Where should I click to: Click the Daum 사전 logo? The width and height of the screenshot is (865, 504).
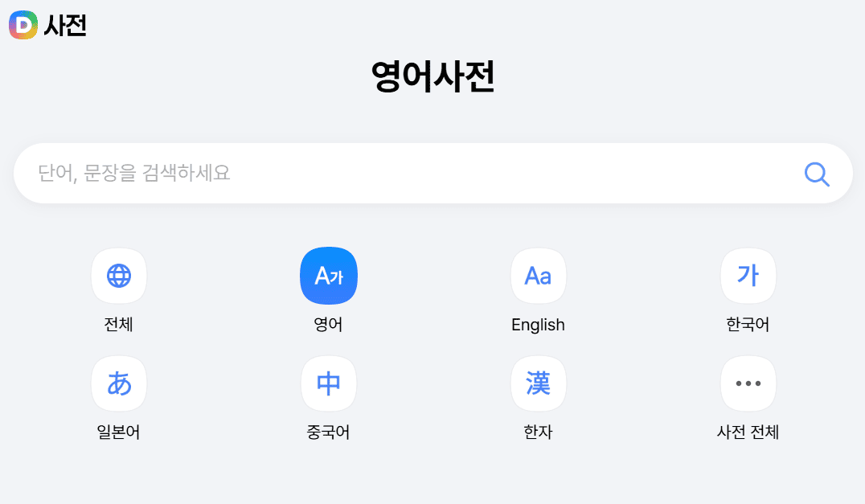(21, 25)
